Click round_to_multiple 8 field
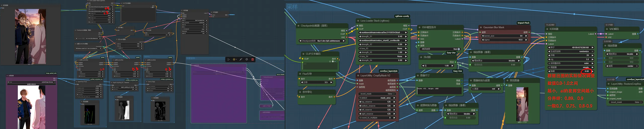644x129 pixels. coord(377,118)
